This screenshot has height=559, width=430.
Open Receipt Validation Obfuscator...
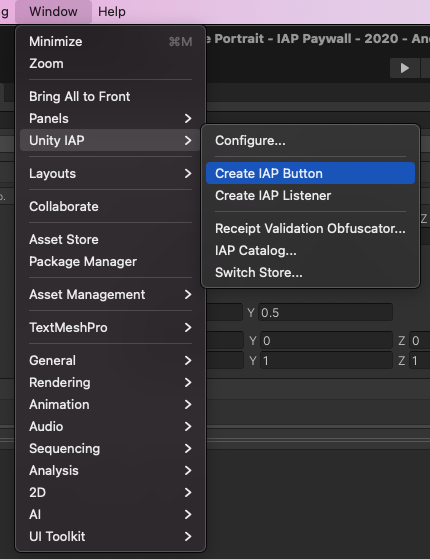pos(310,229)
